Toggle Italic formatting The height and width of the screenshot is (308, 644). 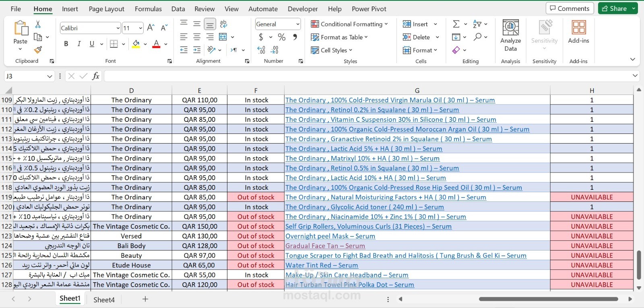tap(79, 44)
